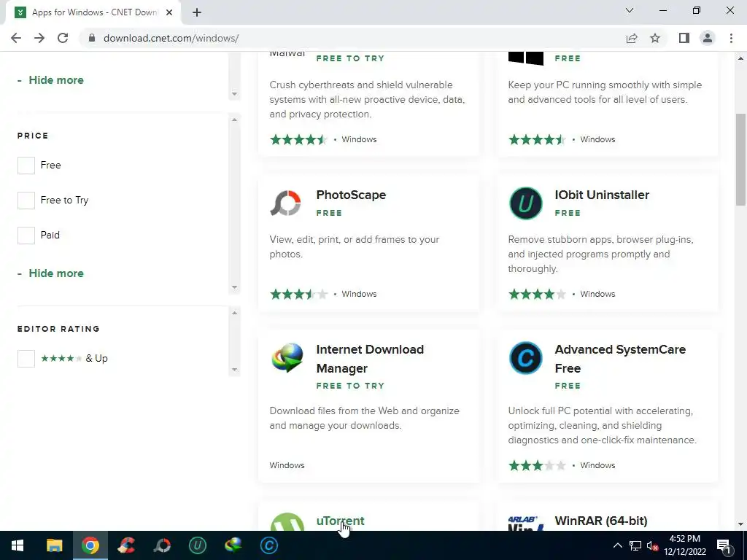Click the Advanced SystemCare Free icon
This screenshot has height=560, width=747.
coord(525,357)
